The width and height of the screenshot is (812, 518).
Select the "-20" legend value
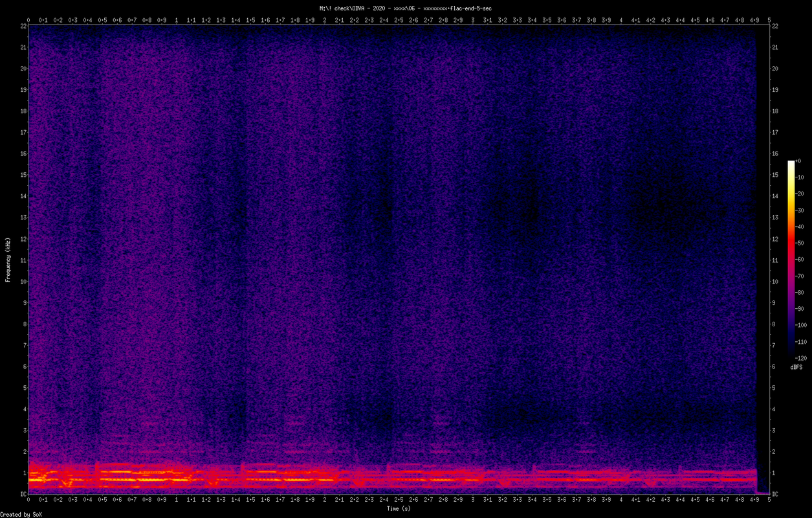pos(800,194)
